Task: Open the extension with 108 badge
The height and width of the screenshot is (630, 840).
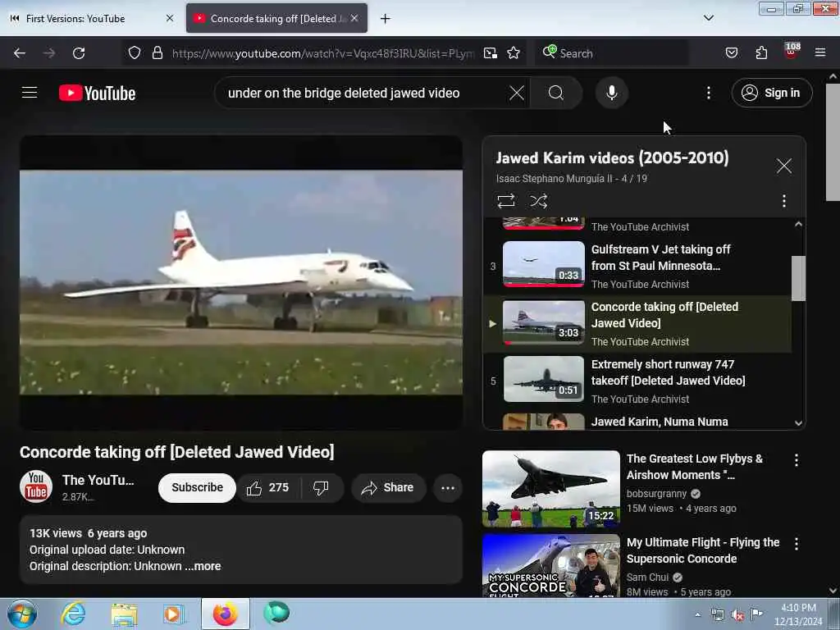Action: coord(792,51)
